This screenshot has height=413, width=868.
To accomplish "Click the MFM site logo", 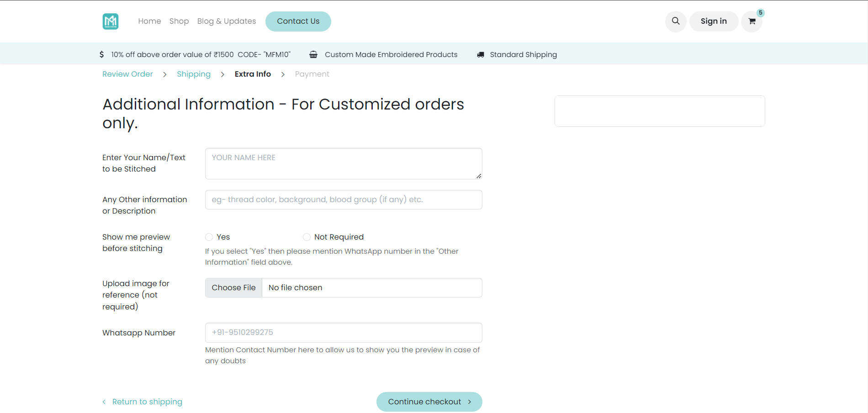I will (x=111, y=21).
